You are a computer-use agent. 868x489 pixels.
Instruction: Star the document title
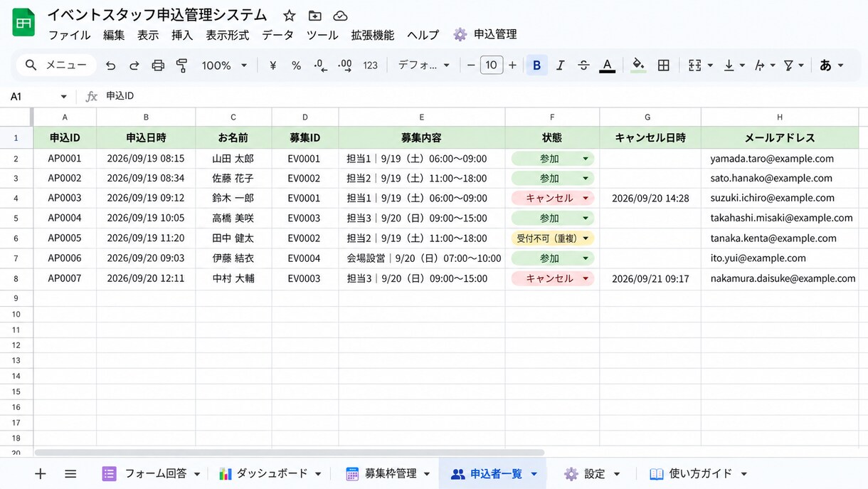(x=289, y=16)
